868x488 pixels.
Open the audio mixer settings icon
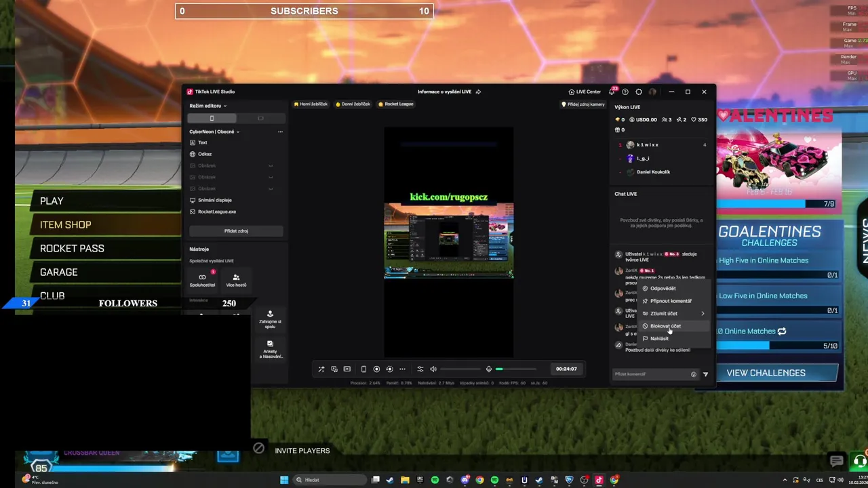420,369
